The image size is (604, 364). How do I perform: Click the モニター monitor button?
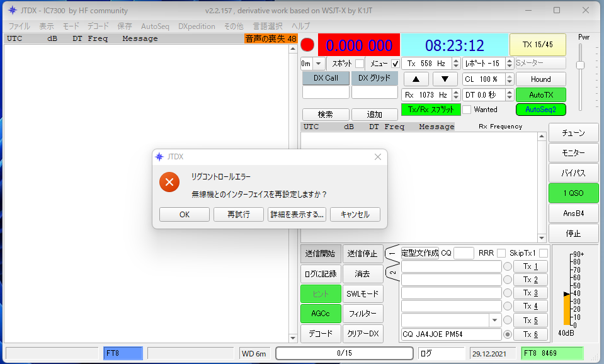click(x=574, y=153)
